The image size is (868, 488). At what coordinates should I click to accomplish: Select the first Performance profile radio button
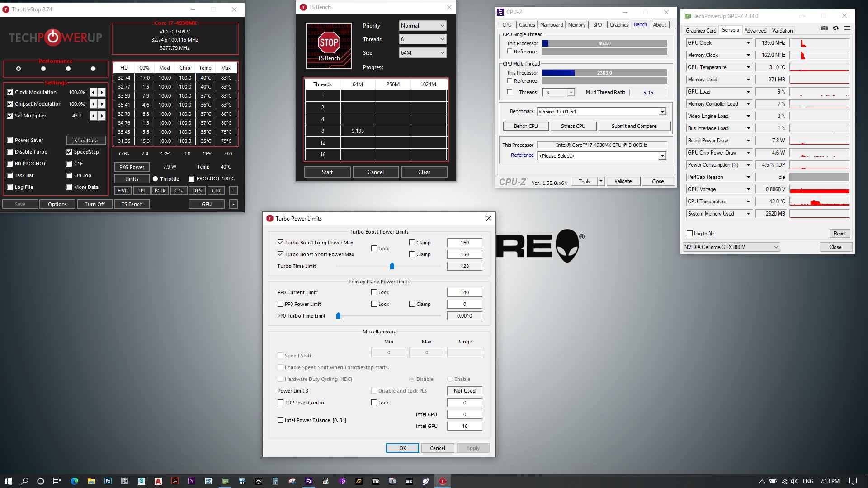(x=19, y=69)
